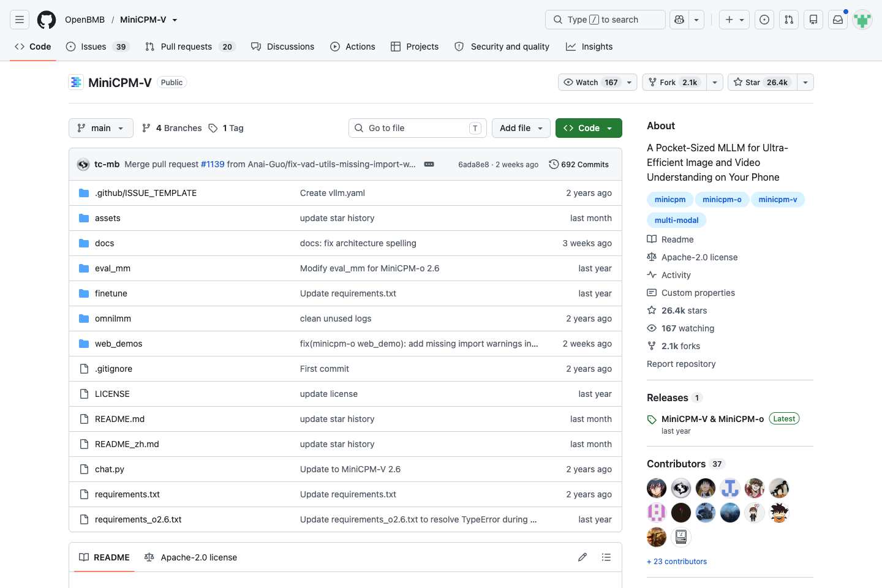Open the Discussions tab

pos(282,47)
